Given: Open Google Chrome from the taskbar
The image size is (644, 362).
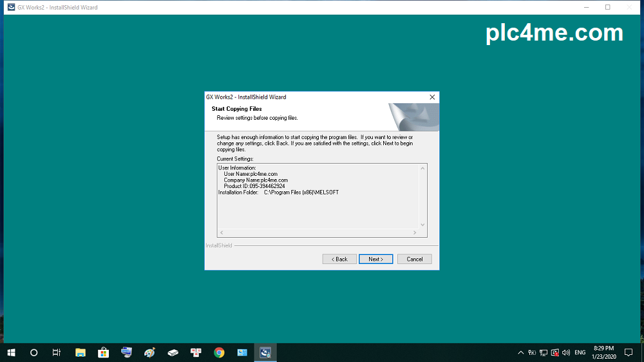Looking at the screenshot, I should click(x=219, y=352).
